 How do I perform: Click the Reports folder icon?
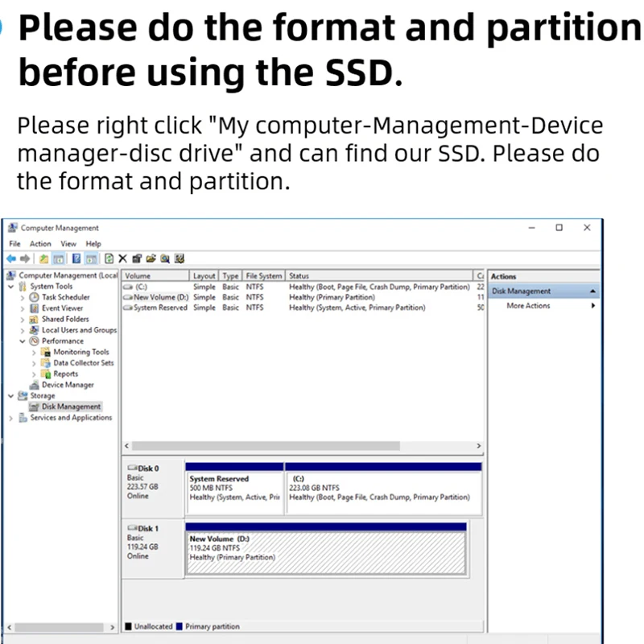tap(46, 374)
